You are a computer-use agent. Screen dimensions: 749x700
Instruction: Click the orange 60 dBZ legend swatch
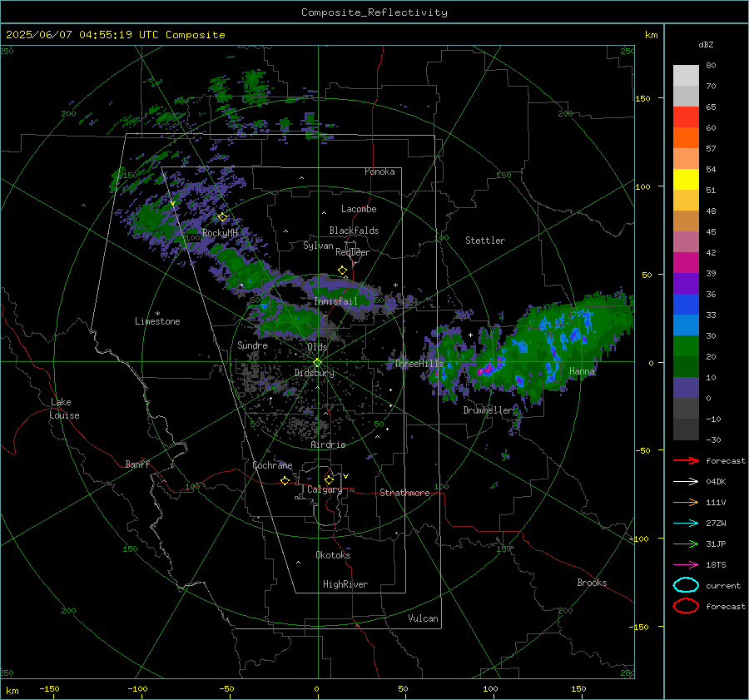point(686,138)
